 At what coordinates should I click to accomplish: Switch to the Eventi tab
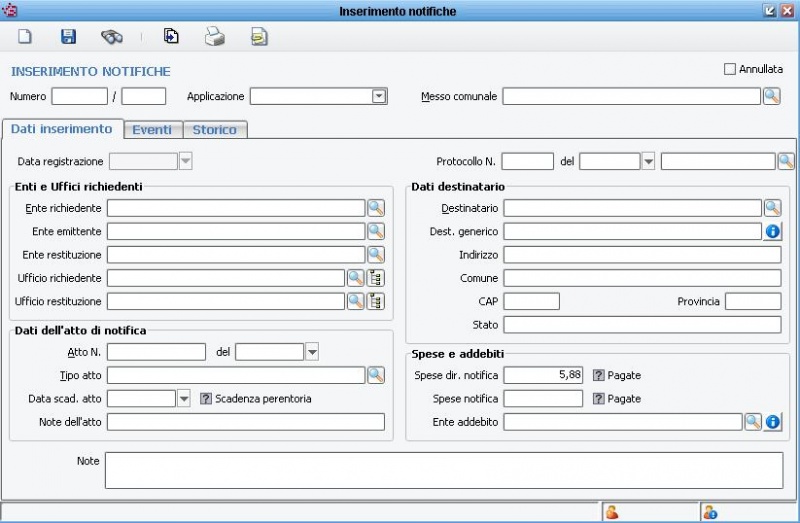(x=152, y=130)
